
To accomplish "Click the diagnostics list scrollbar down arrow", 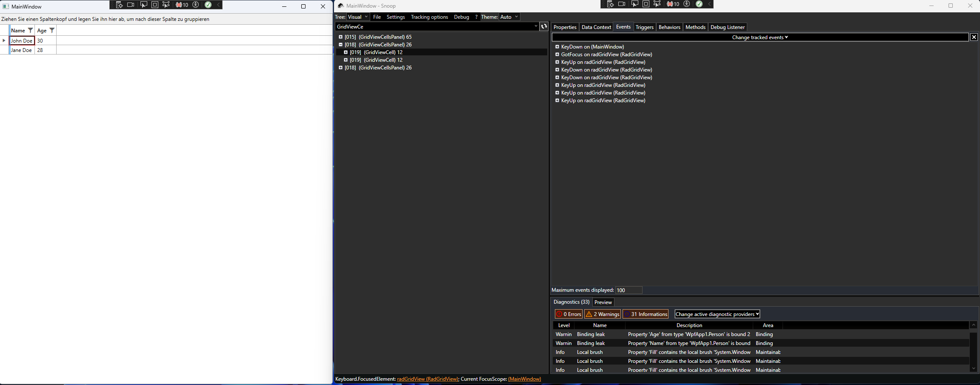I will pos(973,368).
